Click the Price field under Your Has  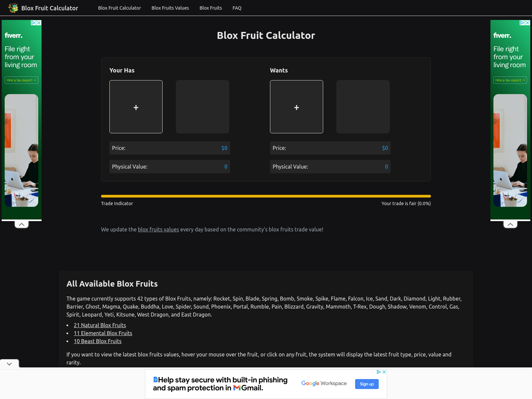pyautogui.click(x=170, y=148)
